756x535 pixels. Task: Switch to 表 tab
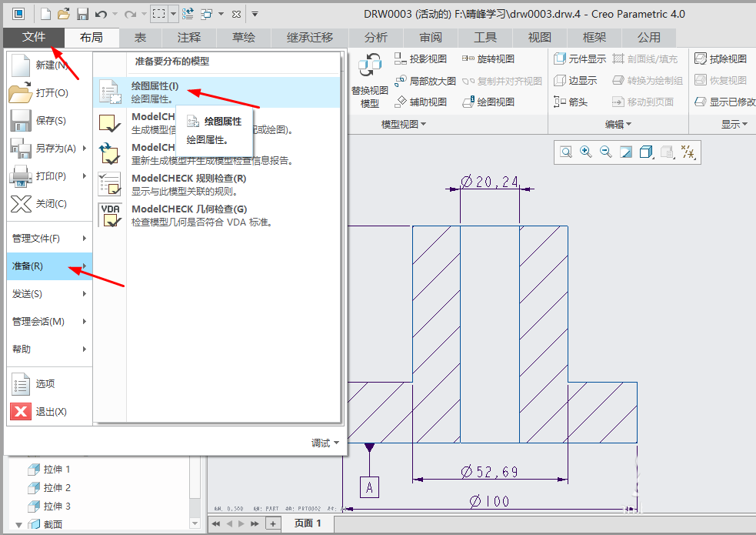(140, 38)
